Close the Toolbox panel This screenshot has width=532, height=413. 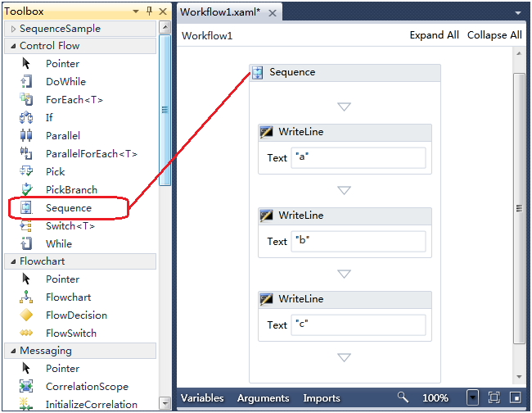coord(163,11)
